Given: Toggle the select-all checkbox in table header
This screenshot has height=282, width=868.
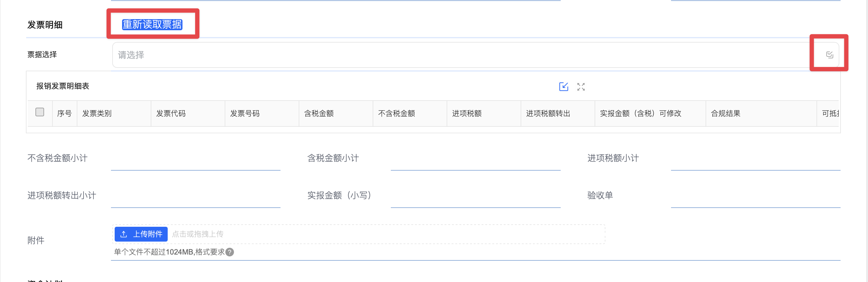Looking at the screenshot, I should [40, 112].
